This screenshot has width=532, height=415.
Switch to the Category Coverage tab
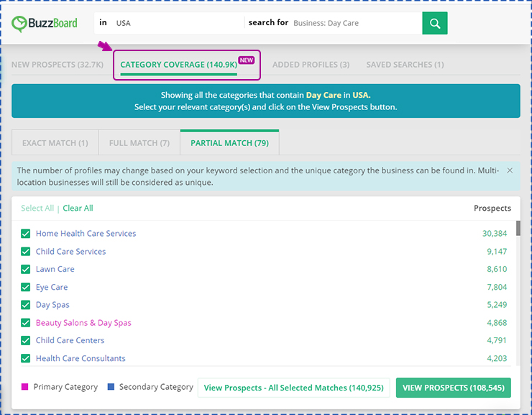[178, 65]
